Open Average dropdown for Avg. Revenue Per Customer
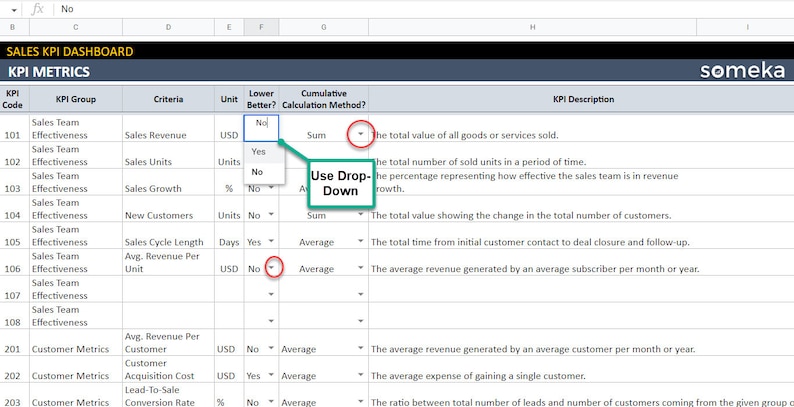794x407 pixels. click(361, 348)
